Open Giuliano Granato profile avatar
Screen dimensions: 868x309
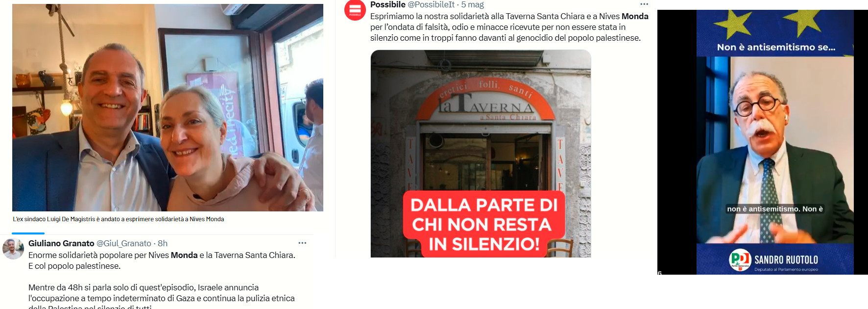[13, 249]
